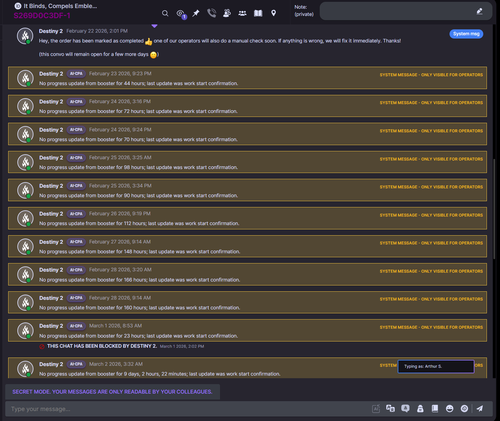Click the AI assist icon in message bar
Viewport: 500px width, 421px height.
[x=376, y=409]
